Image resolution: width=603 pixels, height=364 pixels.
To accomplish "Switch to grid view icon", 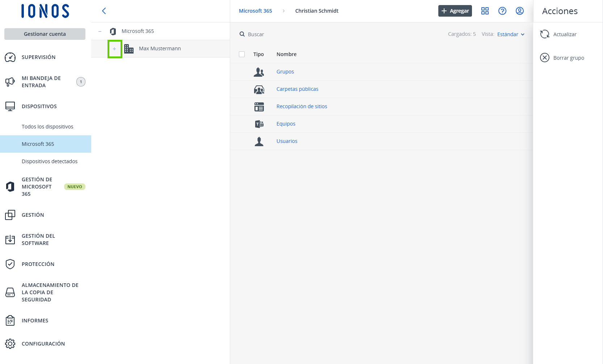I will click(x=485, y=11).
